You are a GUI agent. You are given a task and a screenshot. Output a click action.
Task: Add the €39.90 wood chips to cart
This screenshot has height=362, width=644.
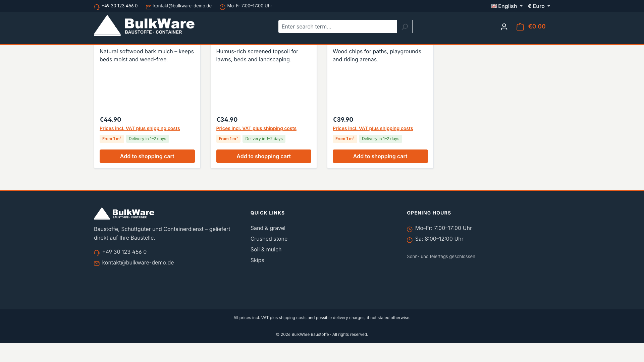coord(380,156)
